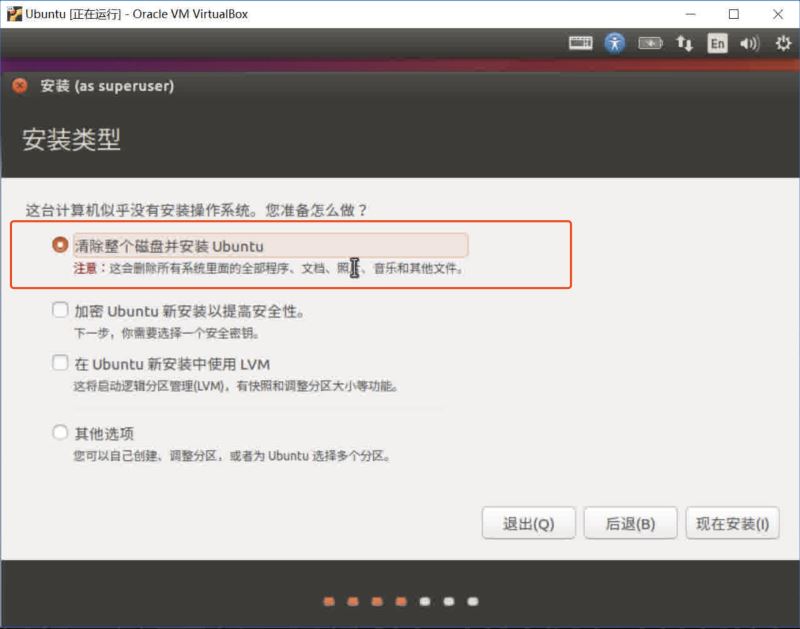Click the battery indicator in the top panel
800x629 pixels.
(650, 44)
